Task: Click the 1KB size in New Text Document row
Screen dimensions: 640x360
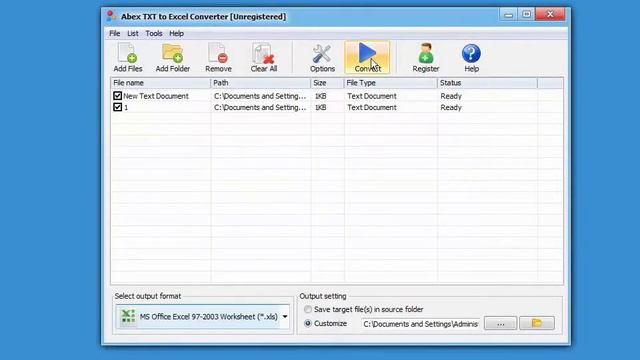Action: [x=320, y=96]
